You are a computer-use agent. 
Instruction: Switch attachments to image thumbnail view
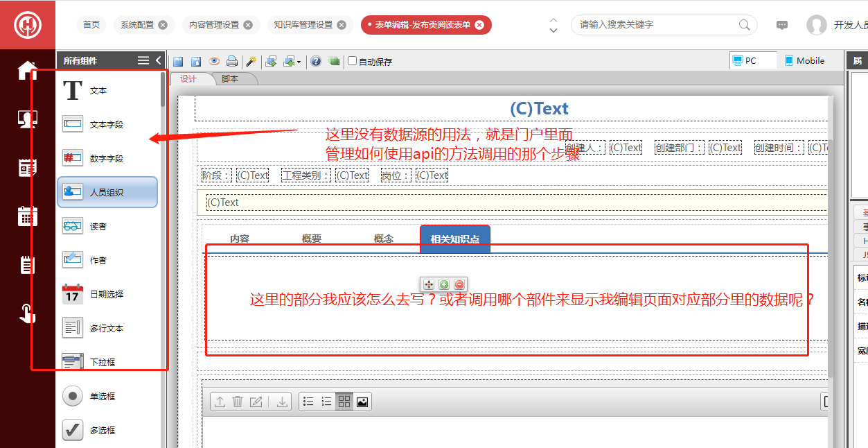click(362, 402)
